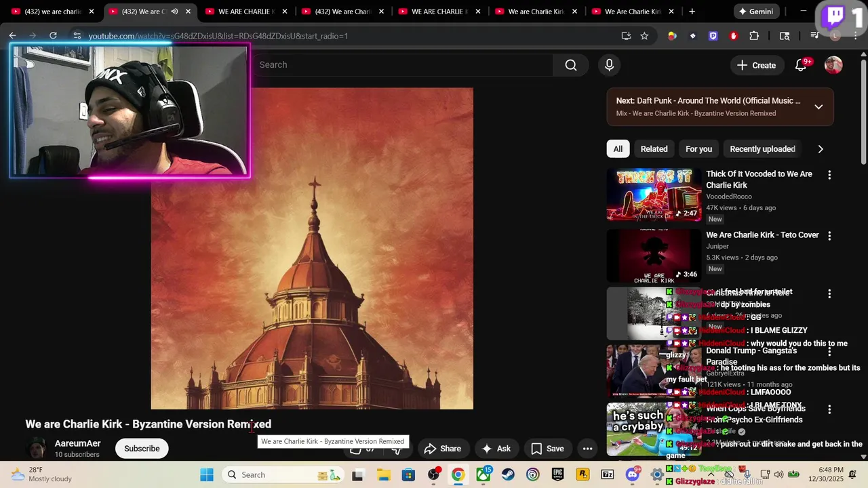
Task: Open the Create dropdown button
Action: coord(757,65)
